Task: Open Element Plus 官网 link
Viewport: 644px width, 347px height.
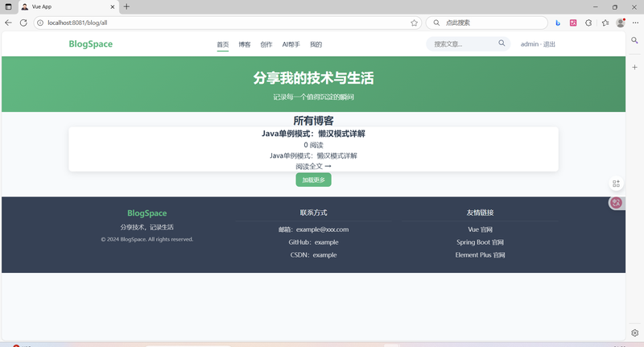Action: (480, 255)
